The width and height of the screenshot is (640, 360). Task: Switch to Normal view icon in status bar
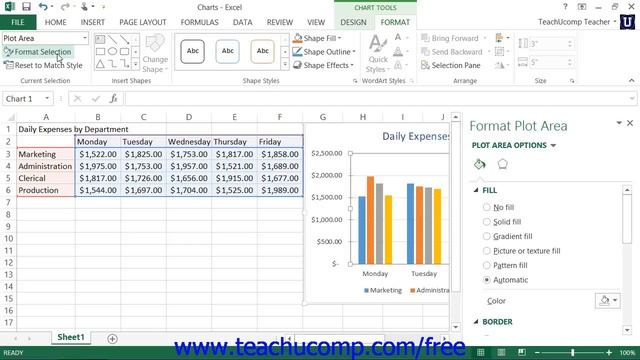[481, 352]
